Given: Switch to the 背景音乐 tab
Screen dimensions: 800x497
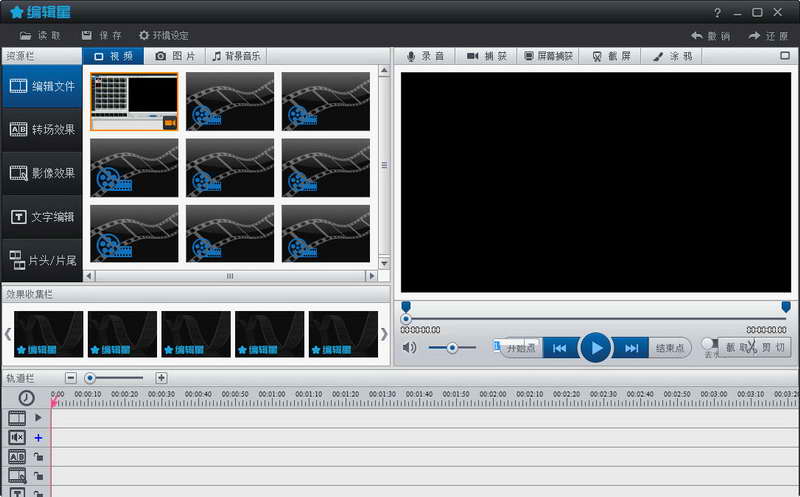Looking at the screenshot, I should point(236,56).
